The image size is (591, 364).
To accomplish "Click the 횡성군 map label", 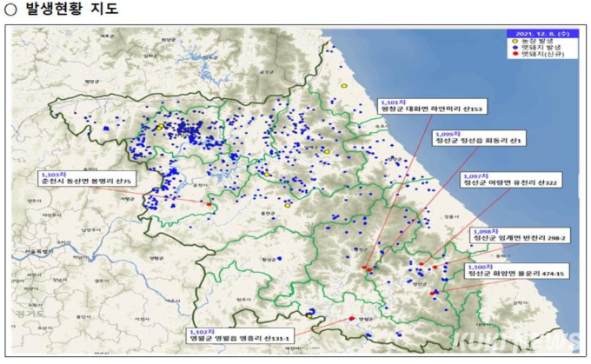I will [x=269, y=260].
